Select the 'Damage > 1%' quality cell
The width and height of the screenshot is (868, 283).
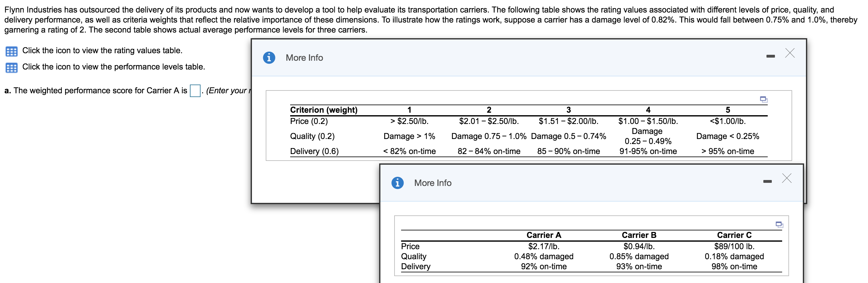pos(410,136)
